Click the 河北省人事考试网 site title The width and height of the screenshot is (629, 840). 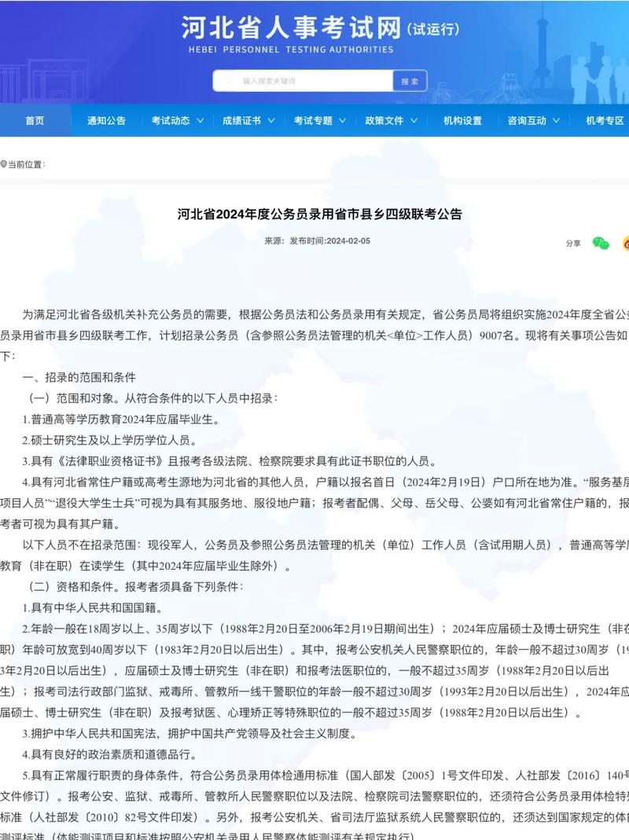click(x=291, y=28)
